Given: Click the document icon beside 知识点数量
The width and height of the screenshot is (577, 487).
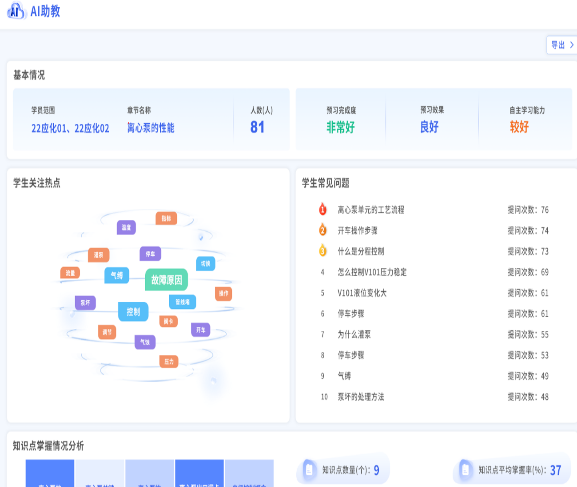Looking at the screenshot, I should (x=309, y=470).
